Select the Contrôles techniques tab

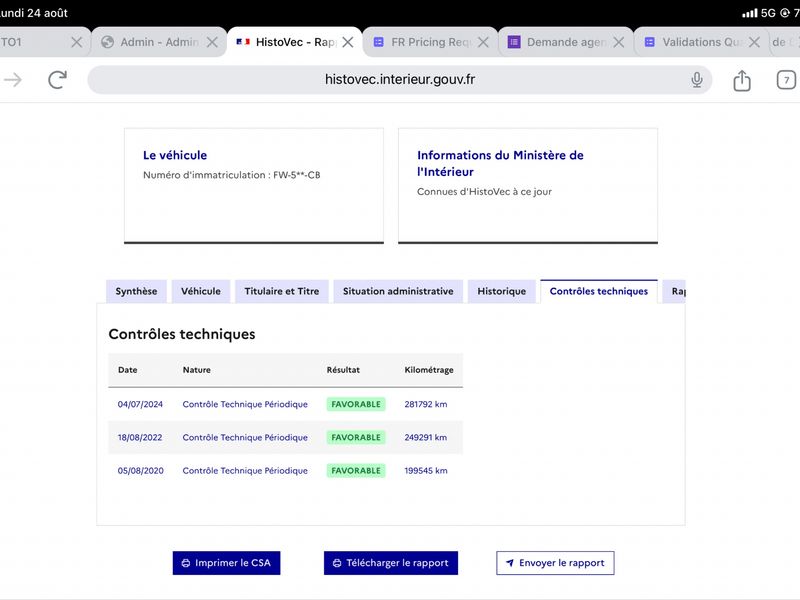pyautogui.click(x=599, y=291)
